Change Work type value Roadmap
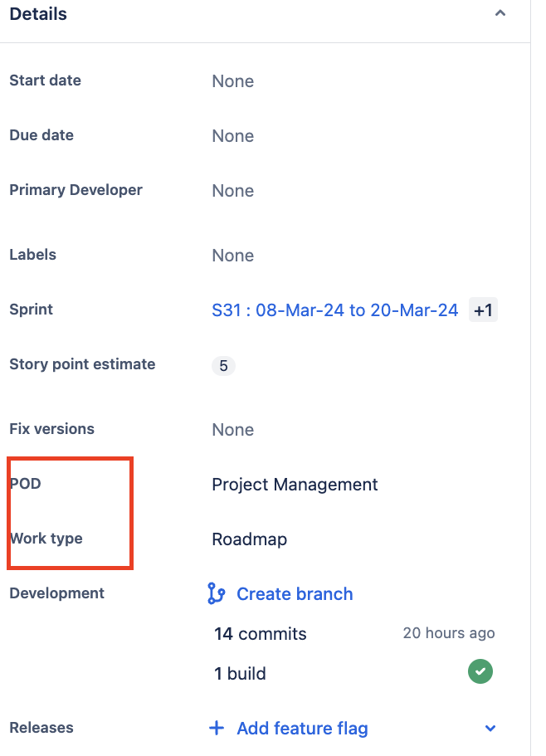 point(249,539)
